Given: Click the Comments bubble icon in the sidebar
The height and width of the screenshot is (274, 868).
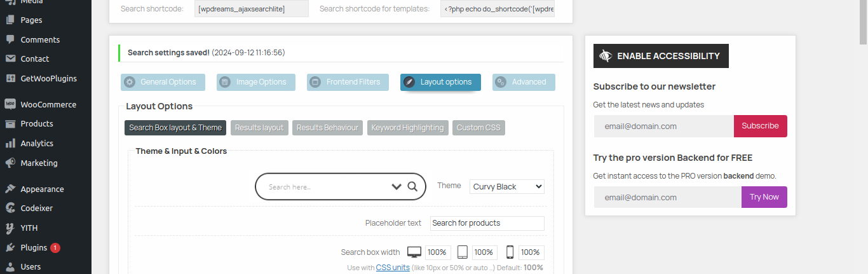Looking at the screenshot, I should [10, 39].
